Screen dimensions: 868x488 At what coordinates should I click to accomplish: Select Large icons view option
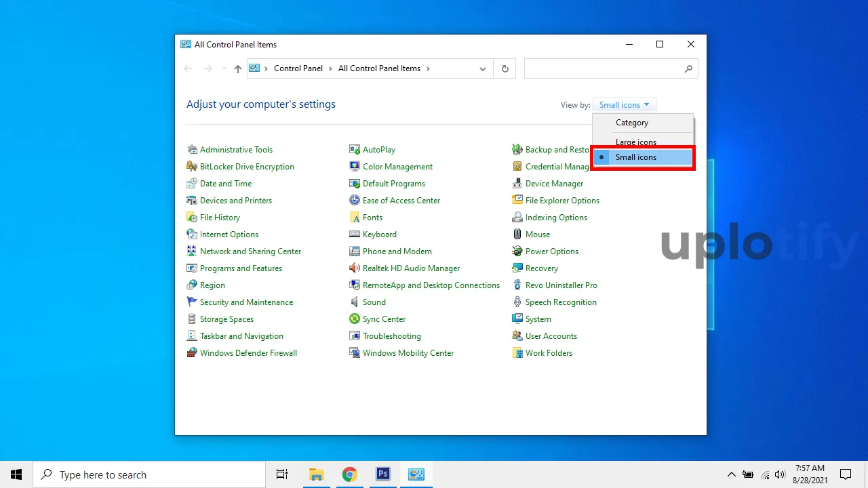(x=643, y=142)
